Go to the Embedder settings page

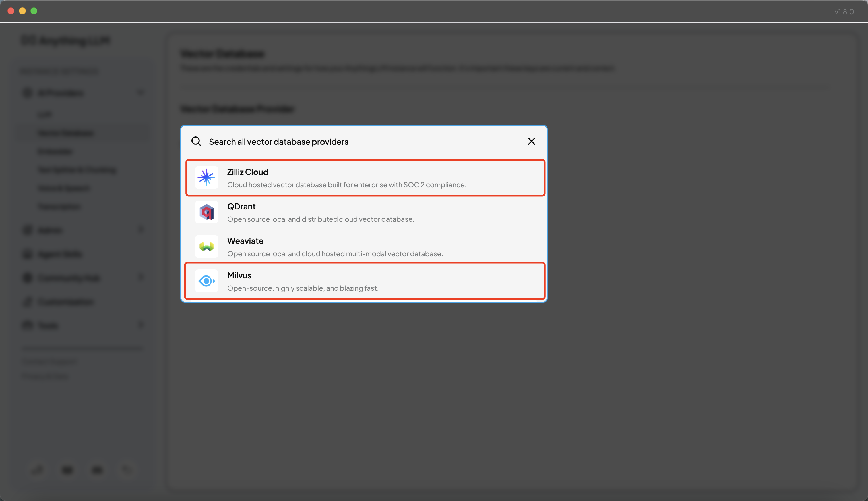[55, 151]
